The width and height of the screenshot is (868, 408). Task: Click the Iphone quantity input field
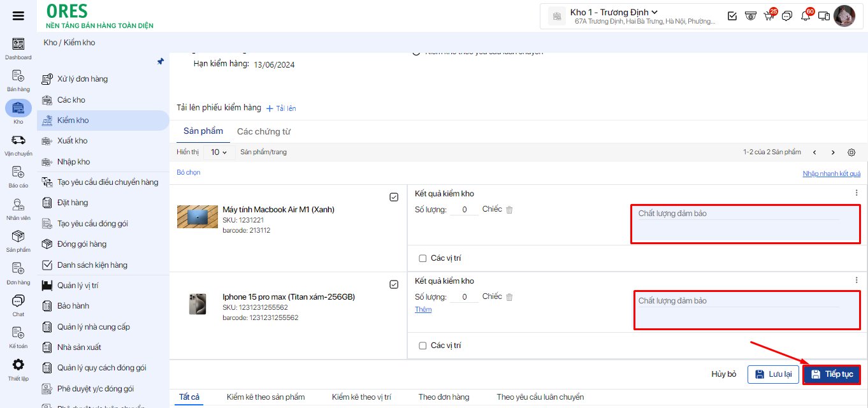[465, 297]
